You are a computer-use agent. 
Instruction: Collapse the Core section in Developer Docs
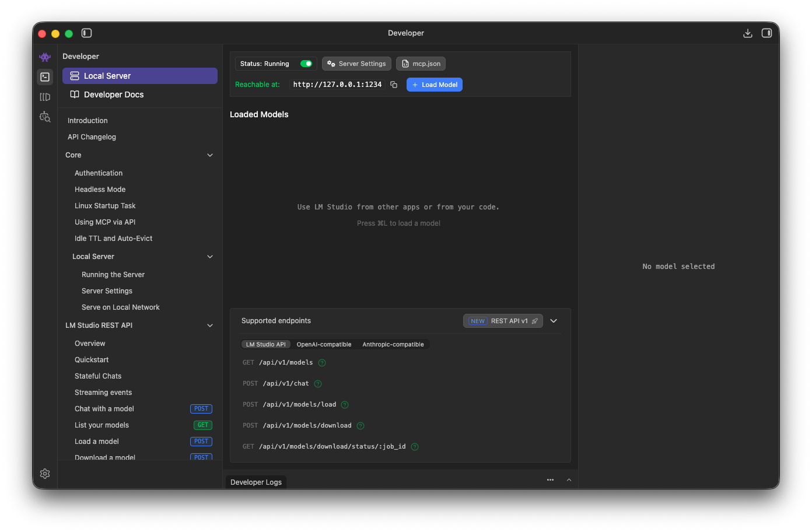pyautogui.click(x=210, y=155)
